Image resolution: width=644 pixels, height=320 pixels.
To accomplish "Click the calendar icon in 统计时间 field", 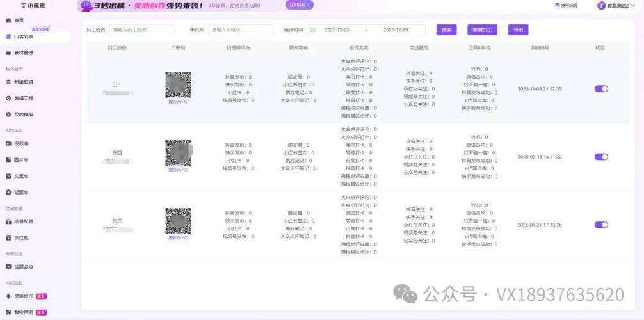I will (x=313, y=30).
